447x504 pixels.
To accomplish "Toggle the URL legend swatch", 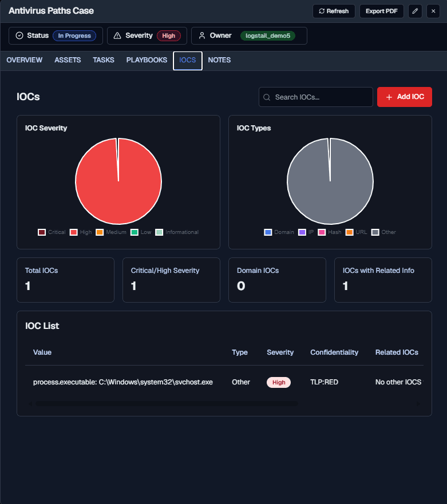I will coord(349,232).
